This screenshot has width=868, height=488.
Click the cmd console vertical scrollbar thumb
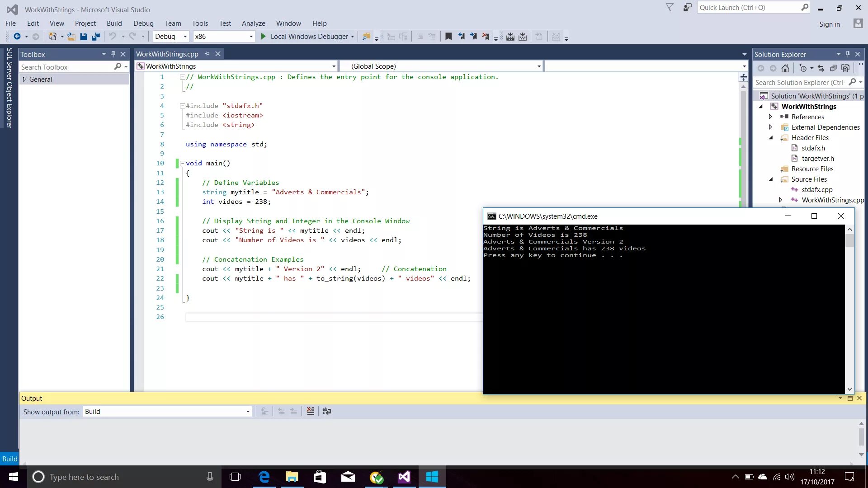click(849, 240)
